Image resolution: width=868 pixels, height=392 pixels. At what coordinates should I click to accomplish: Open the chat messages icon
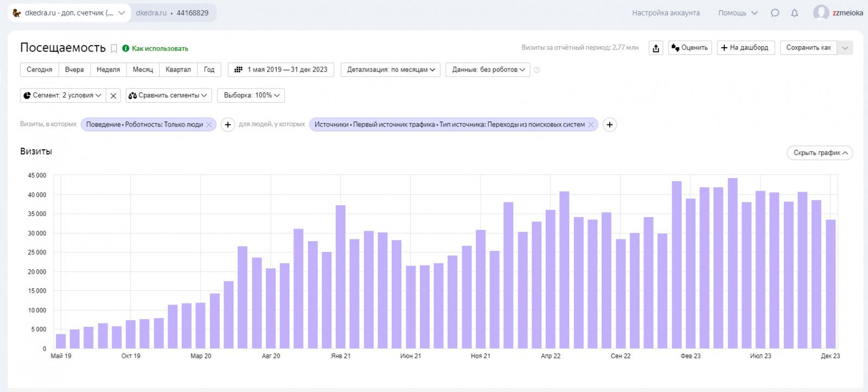click(x=775, y=13)
